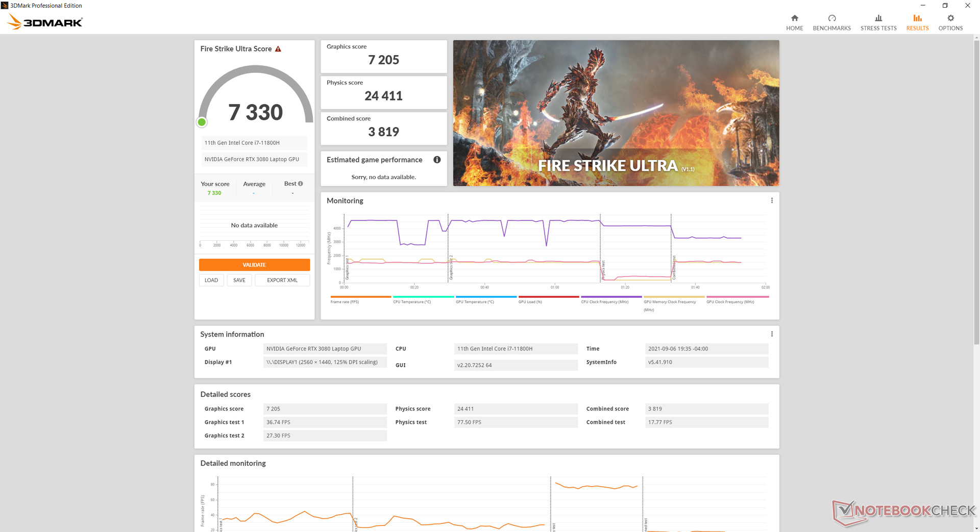Click the SystemInfo version v5.41.910

pos(706,362)
